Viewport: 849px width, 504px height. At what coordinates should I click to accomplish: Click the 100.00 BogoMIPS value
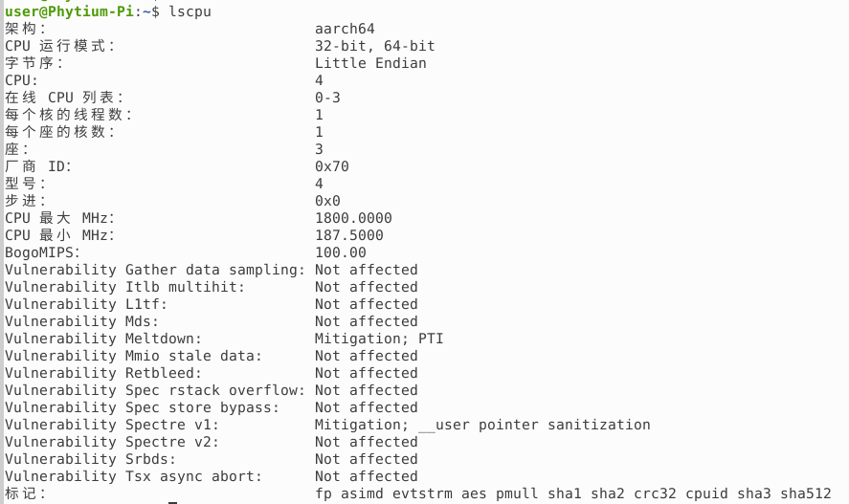tap(341, 252)
